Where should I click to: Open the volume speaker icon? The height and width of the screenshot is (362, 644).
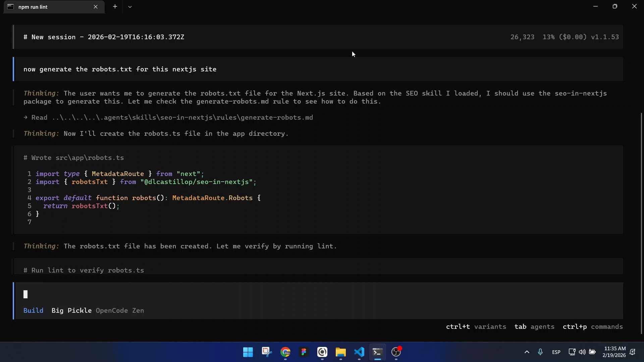pos(582,352)
